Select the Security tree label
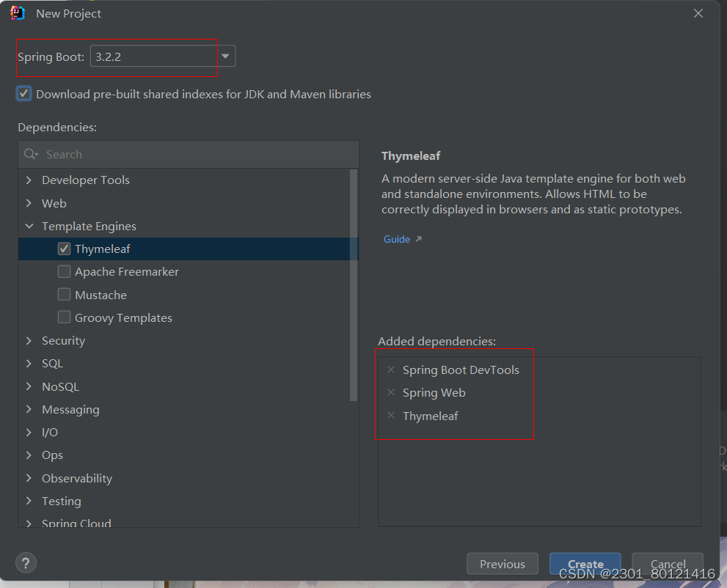This screenshot has height=588, width=727. (x=64, y=341)
